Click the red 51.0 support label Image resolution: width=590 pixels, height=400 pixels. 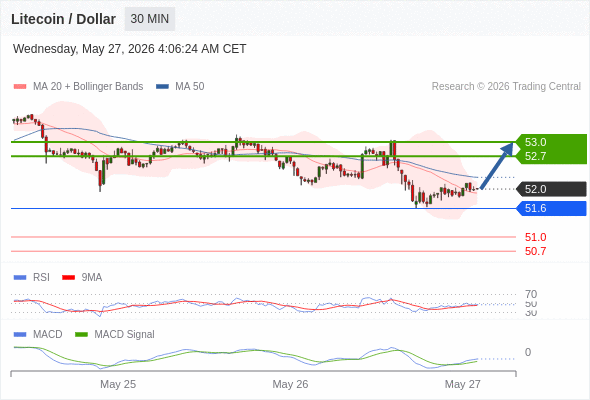(x=535, y=237)
